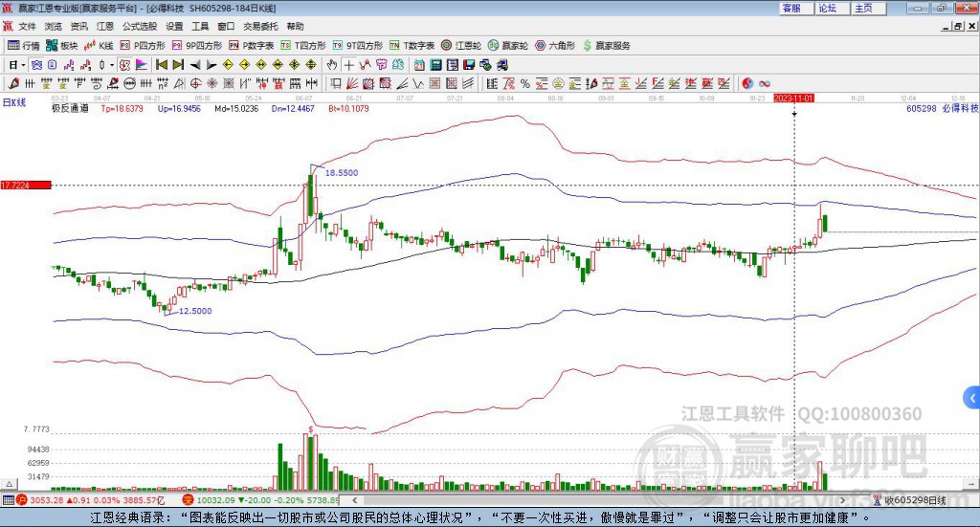The height and width of the screenshot is (527, 980).
Task: Step chart right with black right arrow
Action: click(x=212, y=65)
